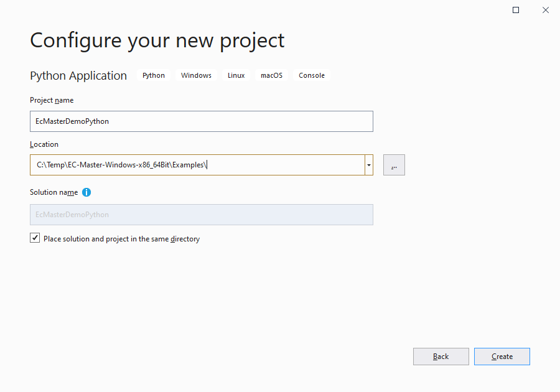Click the Linux platform tag
Image resolution: width=560 pixels, height=392 pixels.
[236, 75]
